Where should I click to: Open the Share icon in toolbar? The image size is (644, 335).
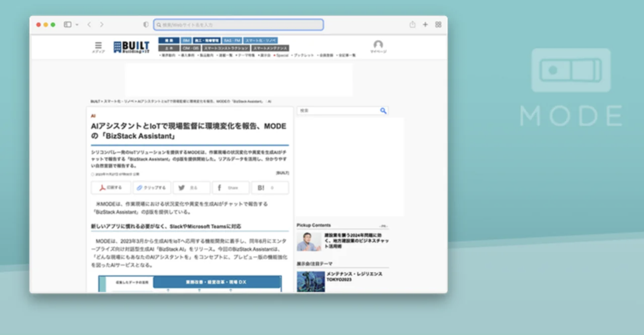click(412, 24)
